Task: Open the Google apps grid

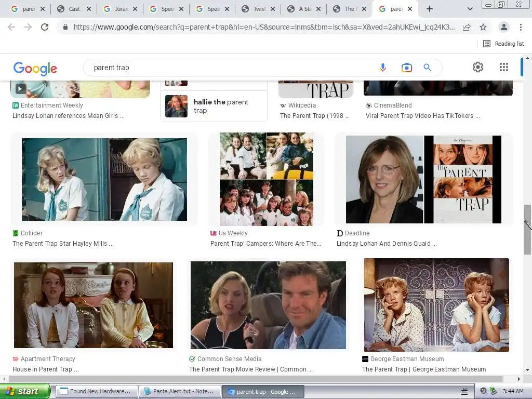Action: 504,67
